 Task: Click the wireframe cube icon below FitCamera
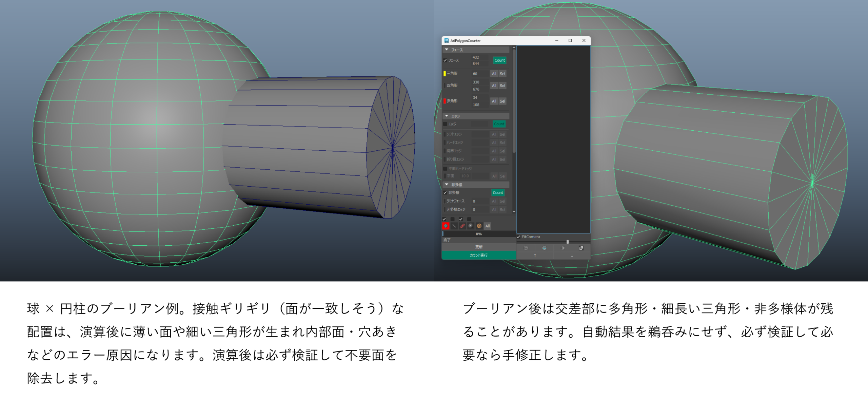click(x=526, y=248)
